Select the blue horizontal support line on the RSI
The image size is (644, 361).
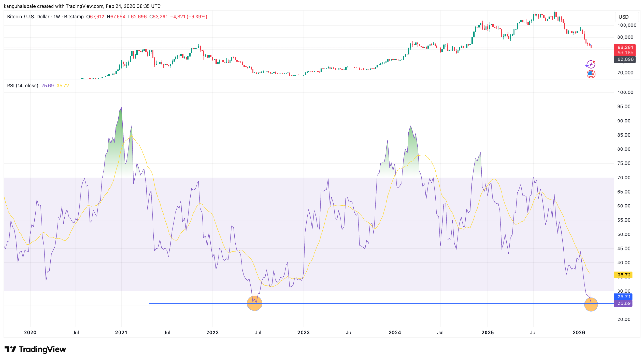(x=409, y=303)
